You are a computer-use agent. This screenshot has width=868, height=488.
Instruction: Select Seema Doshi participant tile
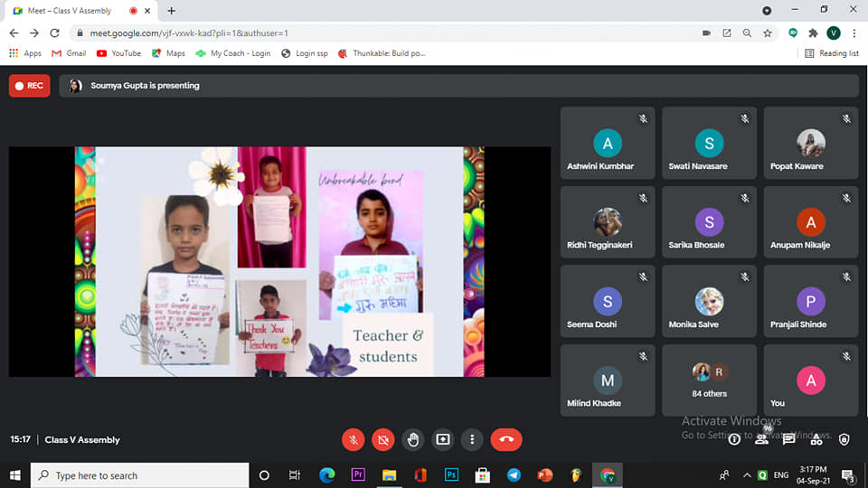point(608,302)
